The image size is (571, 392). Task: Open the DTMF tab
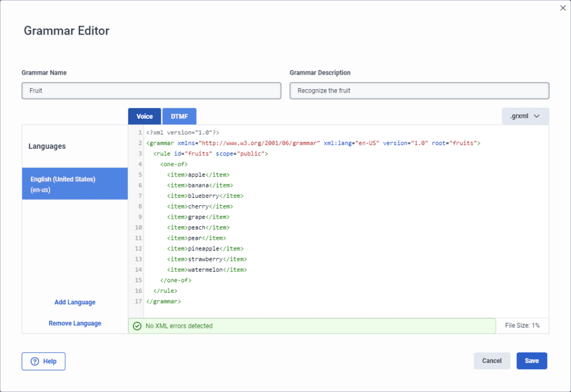pos(179,116)
